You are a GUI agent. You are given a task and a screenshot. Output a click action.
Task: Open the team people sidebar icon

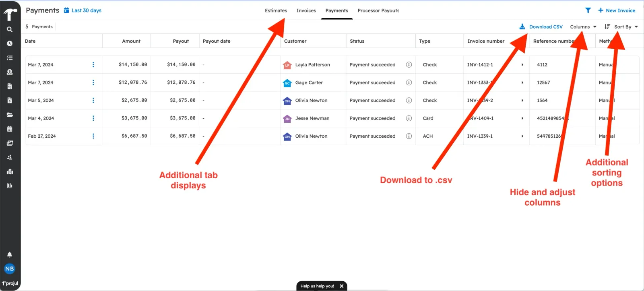coord(10,157)
